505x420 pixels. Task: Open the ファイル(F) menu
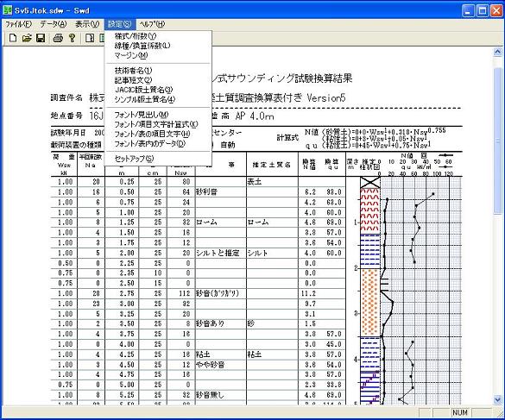(x=18, y=24)
